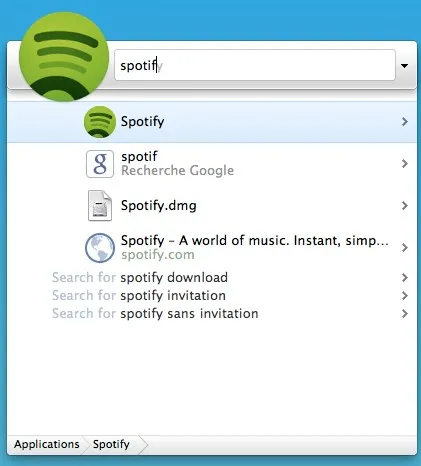Image resolution: width=421 pixels, height=466 pixels.
Task: Click the Google search 'g' icon
Action: (x=100, y=164)
